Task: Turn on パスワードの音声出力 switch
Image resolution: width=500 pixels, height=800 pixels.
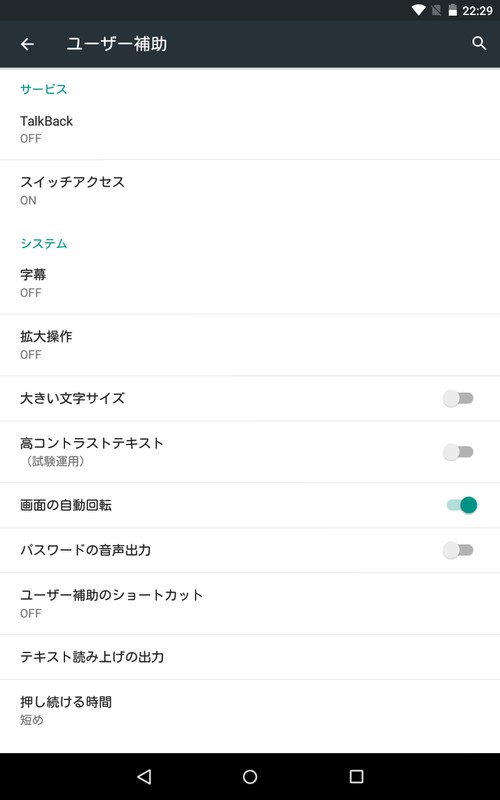Action: [458, 550]
